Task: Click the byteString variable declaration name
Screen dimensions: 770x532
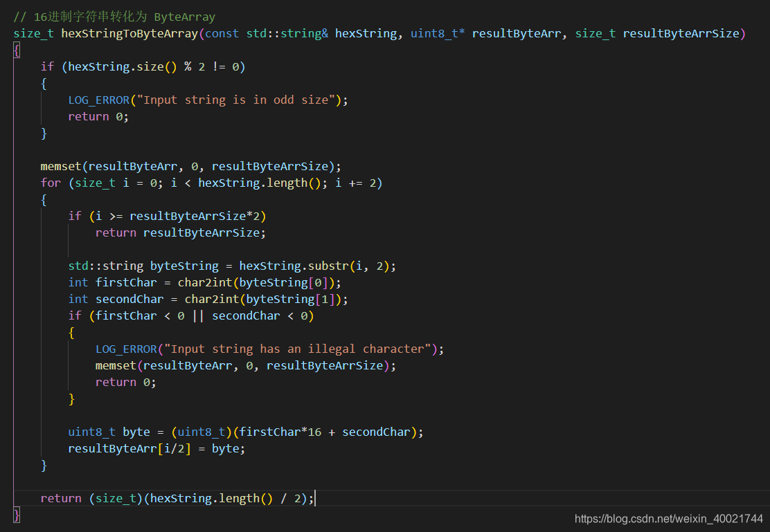Action: [x=184, y=266]
